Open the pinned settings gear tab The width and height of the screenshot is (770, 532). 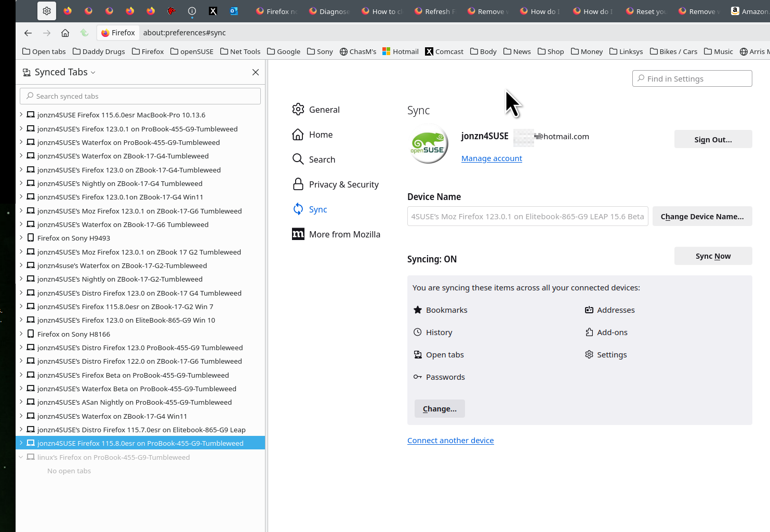47,11
